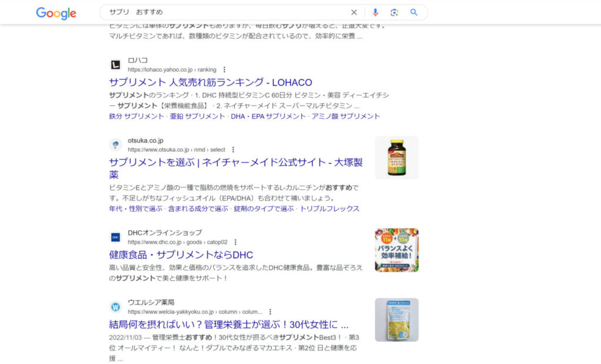Click the Welcia supplement pouch thumbnail

(x=397, y=320)
